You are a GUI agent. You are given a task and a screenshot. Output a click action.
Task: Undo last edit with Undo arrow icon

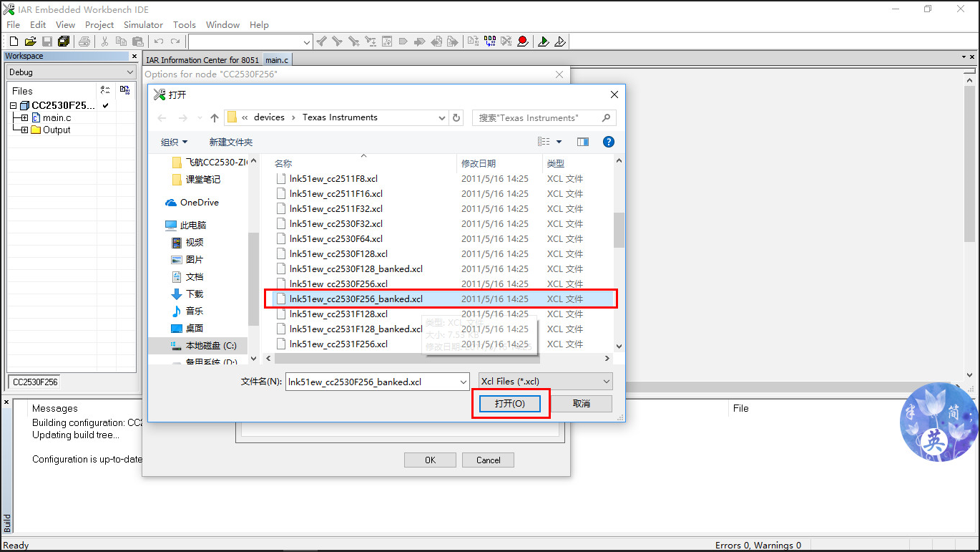(x=157, y=41)
